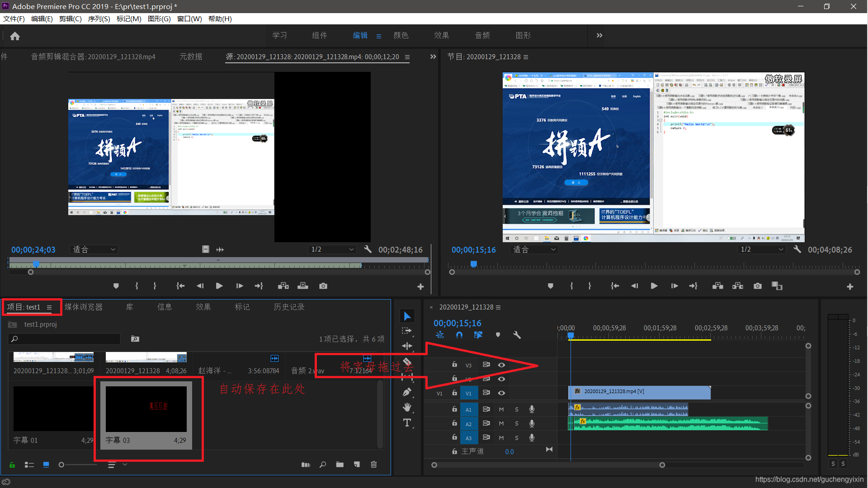
Task: Toggle V1 track output eye
Action: [502, 393]
